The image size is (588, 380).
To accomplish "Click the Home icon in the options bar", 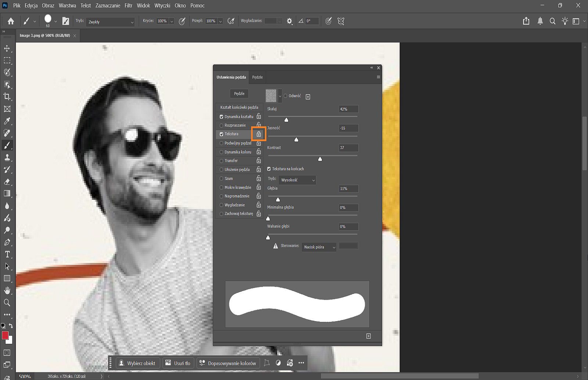I will click(x=10, y=21).
